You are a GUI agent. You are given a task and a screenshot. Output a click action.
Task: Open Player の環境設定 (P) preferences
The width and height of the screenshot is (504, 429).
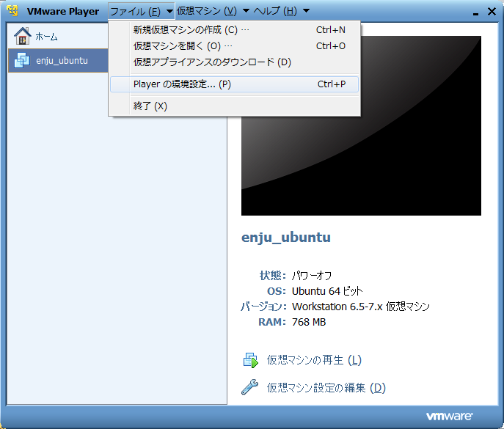click(234, 84)
